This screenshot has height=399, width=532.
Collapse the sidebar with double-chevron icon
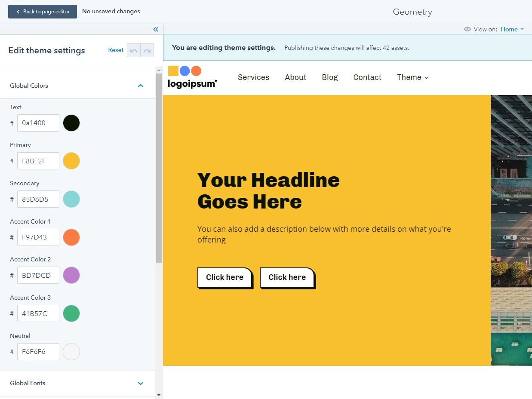point(156,29)
